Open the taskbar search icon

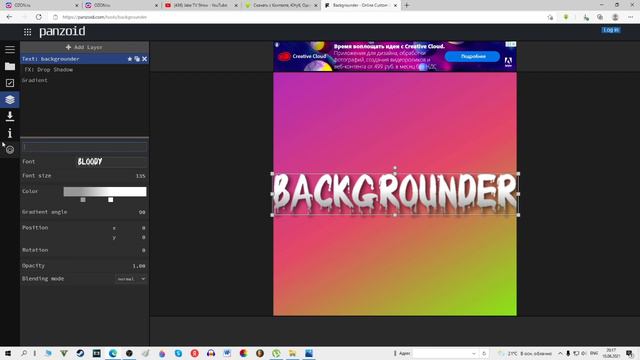(x=24, y=353)
